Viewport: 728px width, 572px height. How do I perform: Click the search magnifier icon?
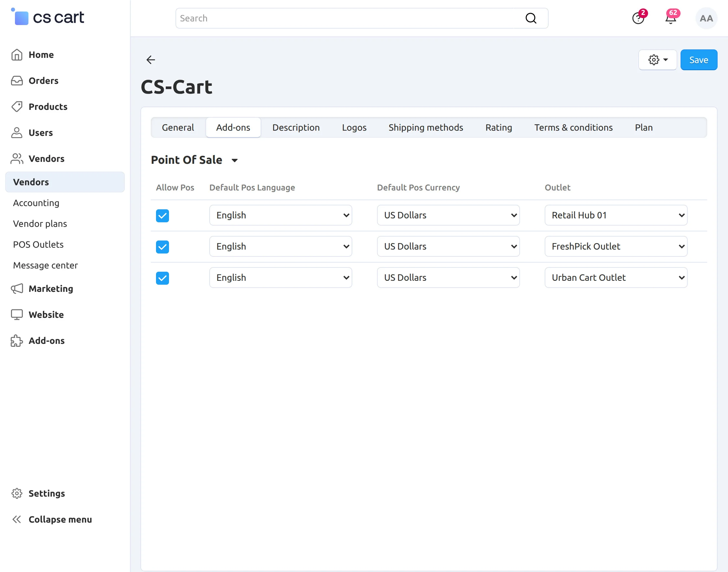coord(531,18)
